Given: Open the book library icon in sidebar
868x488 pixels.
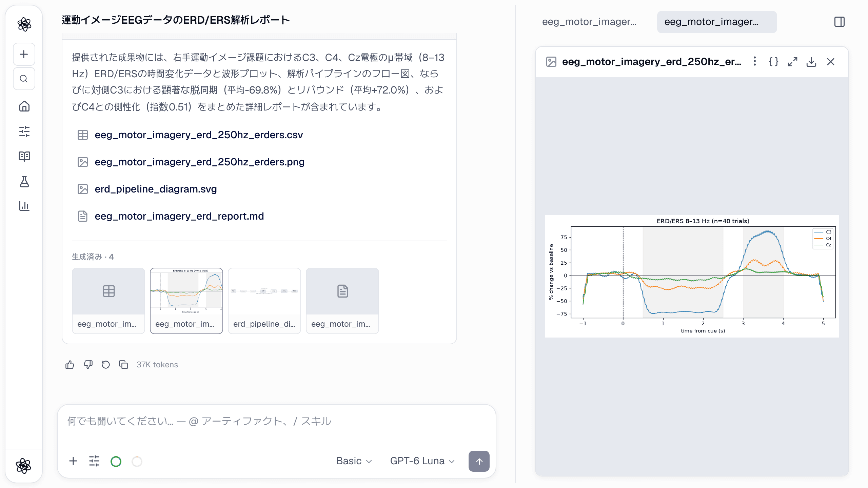Looking at the screenshot, I should [x=24, y=156].
